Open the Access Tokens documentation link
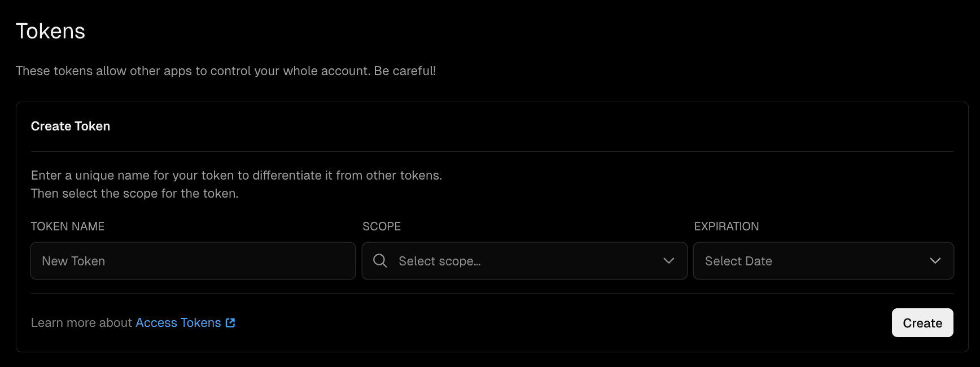This screenshot has height=367, width=980. (178, 322)
